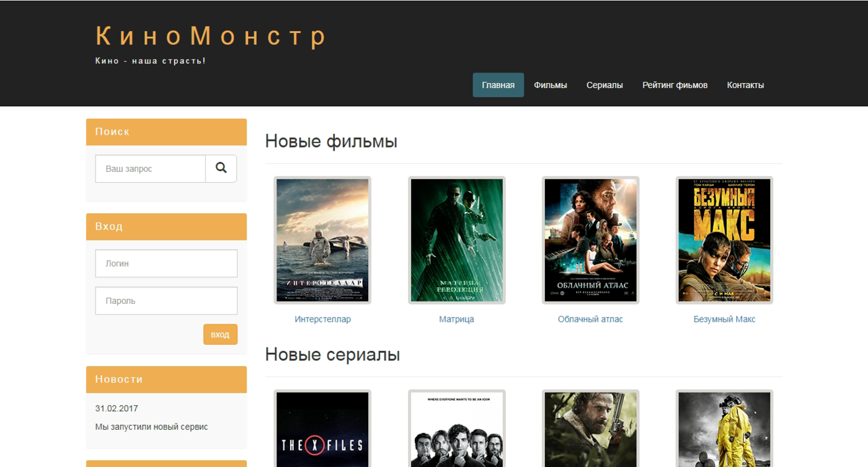Click the magnifying glass search icon
Screen dimensions: 868x467
(x=221, y=168)
